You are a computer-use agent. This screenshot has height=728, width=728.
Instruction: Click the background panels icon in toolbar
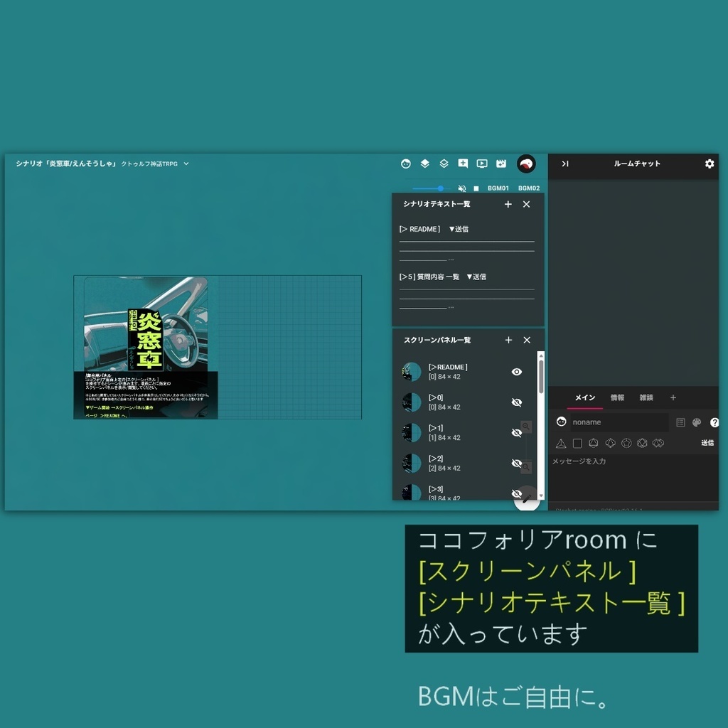(444, 164)
